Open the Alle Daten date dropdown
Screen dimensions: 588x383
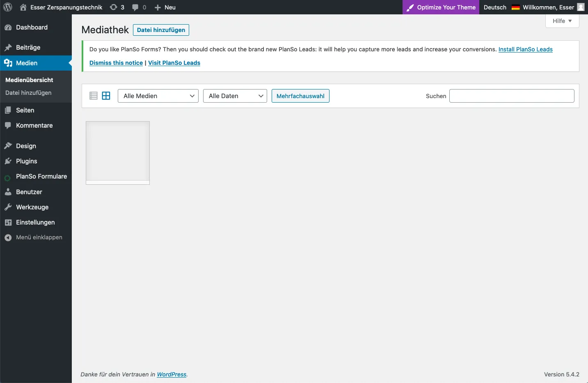(x=235, y=96)
